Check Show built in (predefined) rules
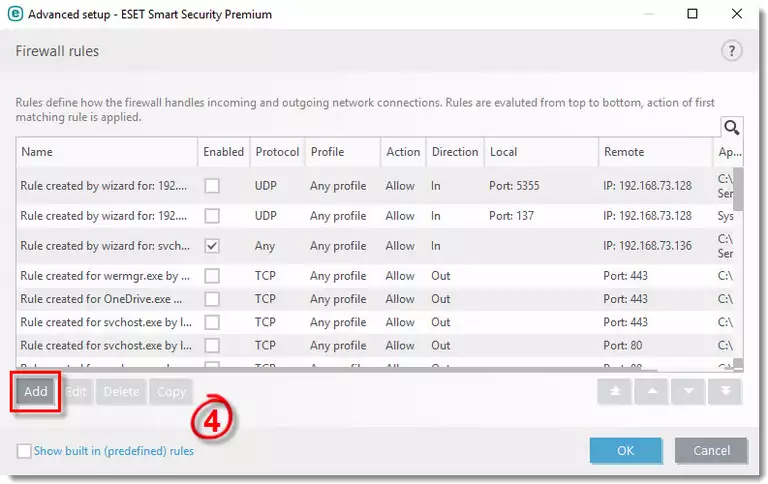Screen dimensions: 768x484 (24, 451)
